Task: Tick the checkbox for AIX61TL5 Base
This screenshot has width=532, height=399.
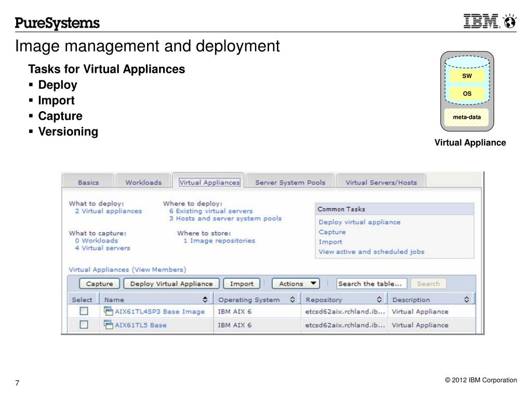Action: 84,325
